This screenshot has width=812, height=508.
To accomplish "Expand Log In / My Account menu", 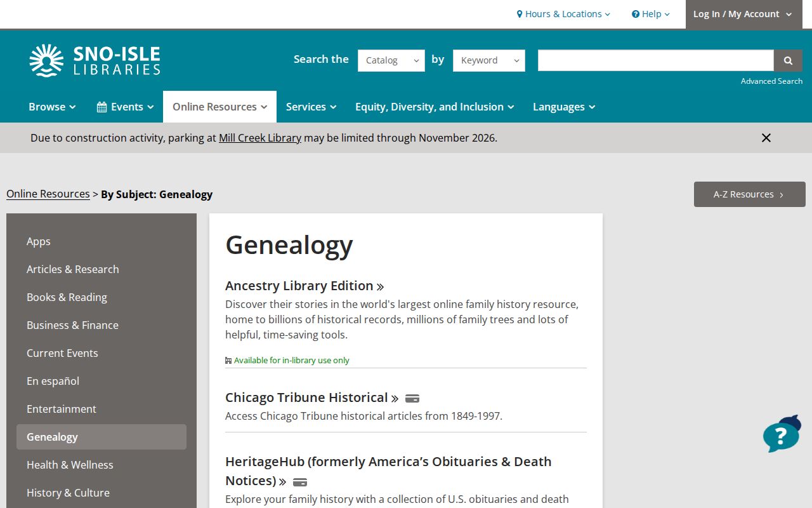I will pyautogui.click(x=743, y=14).
